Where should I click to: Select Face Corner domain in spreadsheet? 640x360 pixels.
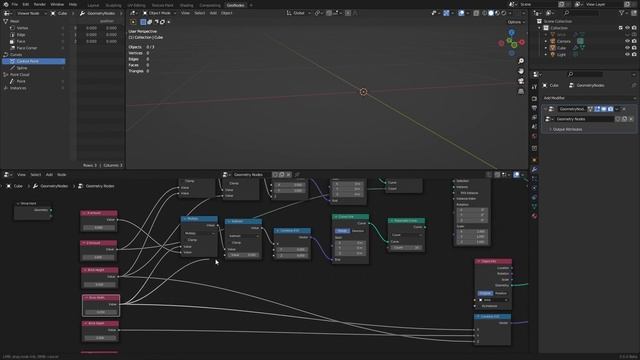tap(27, 48)
